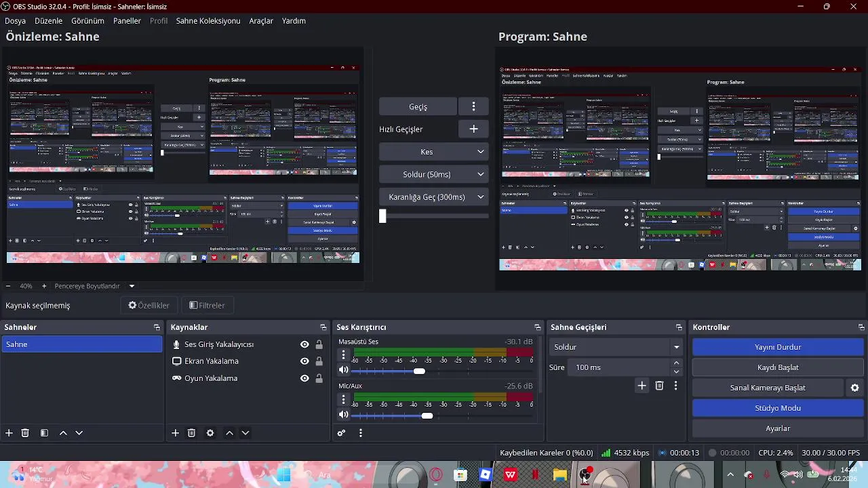Delete selected source with trash icon
Viewport: 868px width, 488px height.
[191, 433]
